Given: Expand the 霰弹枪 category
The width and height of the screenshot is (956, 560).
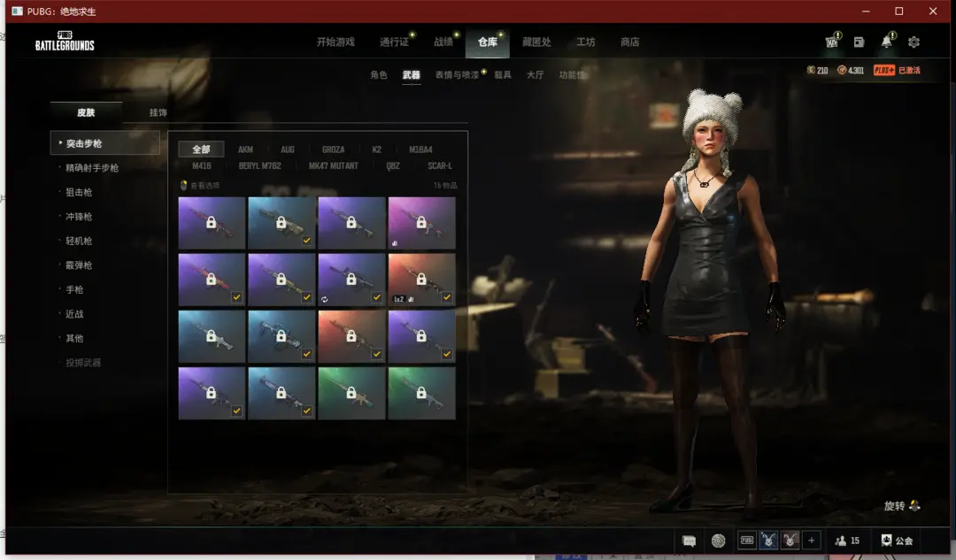Looking at the screenshot, I should (79, 265).
